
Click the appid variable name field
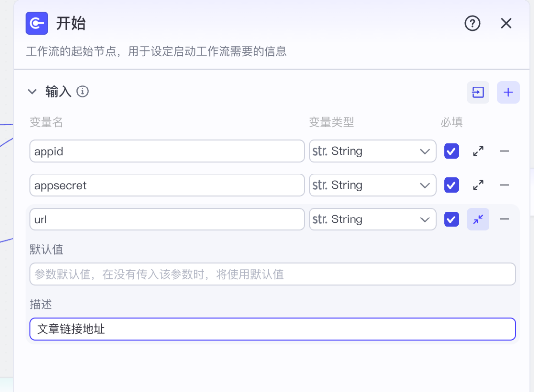[x=167, y=151]
